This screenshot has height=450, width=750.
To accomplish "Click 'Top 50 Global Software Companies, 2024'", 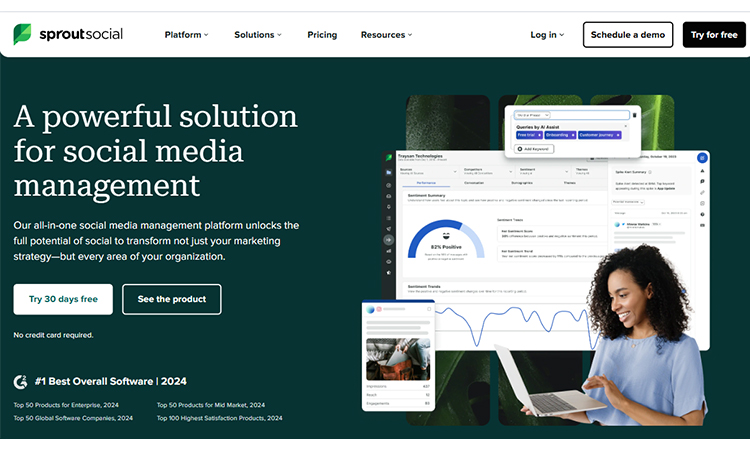I will [73, 418].
